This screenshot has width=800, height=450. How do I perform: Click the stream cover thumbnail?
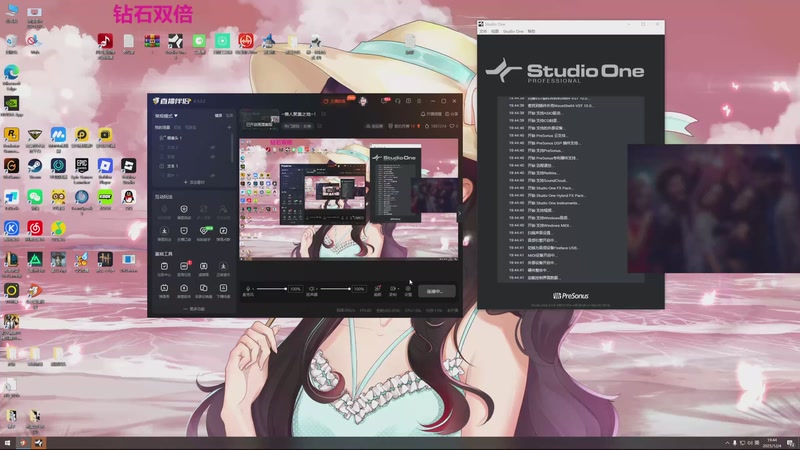260,120
